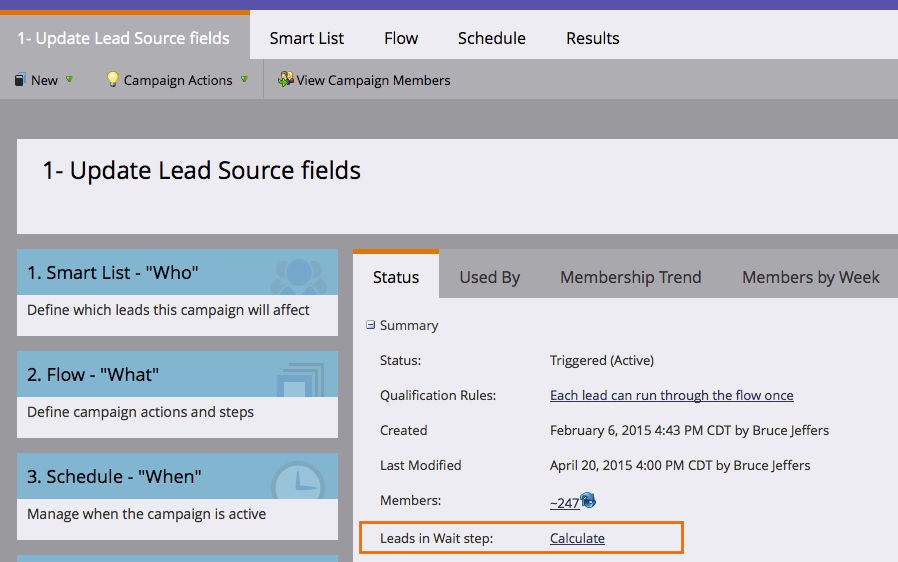Select the Used By tab

point(490,277)
